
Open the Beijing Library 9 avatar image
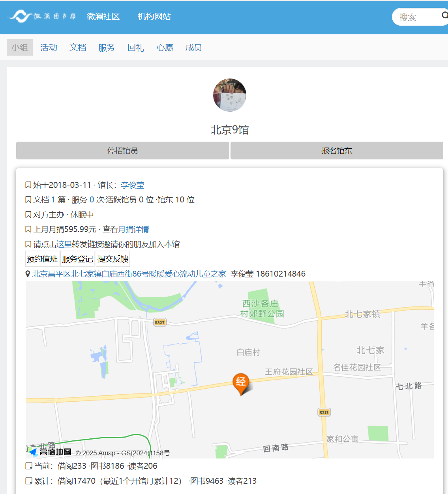[230, 95]
